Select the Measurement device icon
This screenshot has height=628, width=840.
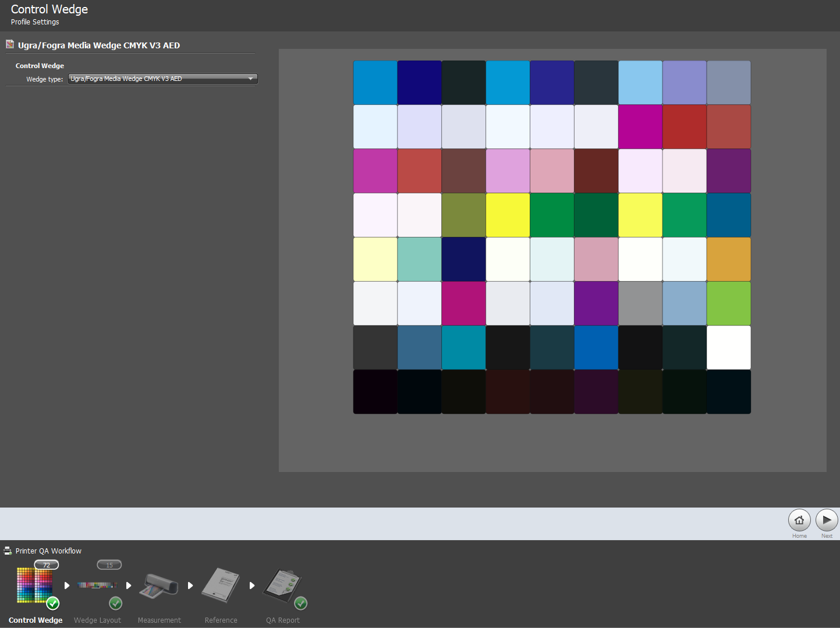point(159,586)
